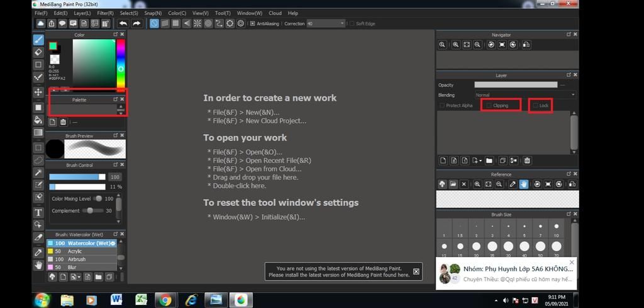Open Word from the taskbar
Viewport: 644px width, 308px height.
tap(116, 300)
